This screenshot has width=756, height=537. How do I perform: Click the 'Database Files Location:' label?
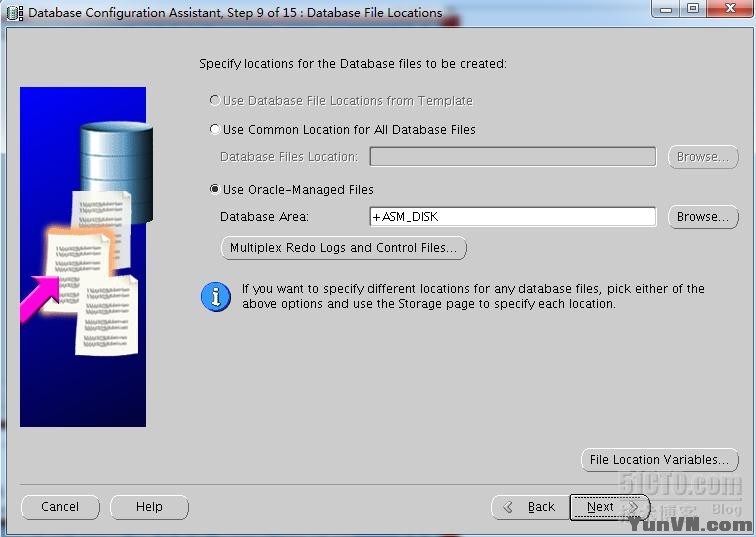pos(289,157)
